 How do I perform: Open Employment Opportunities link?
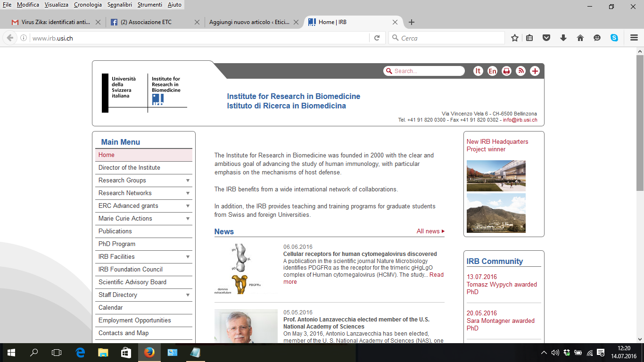point(135,321)
